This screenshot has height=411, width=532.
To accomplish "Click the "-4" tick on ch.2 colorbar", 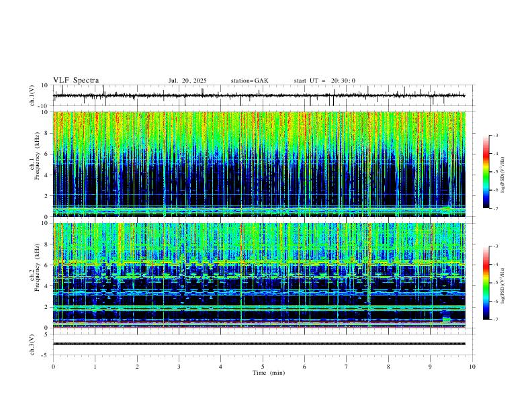I will tap(495, 265).
